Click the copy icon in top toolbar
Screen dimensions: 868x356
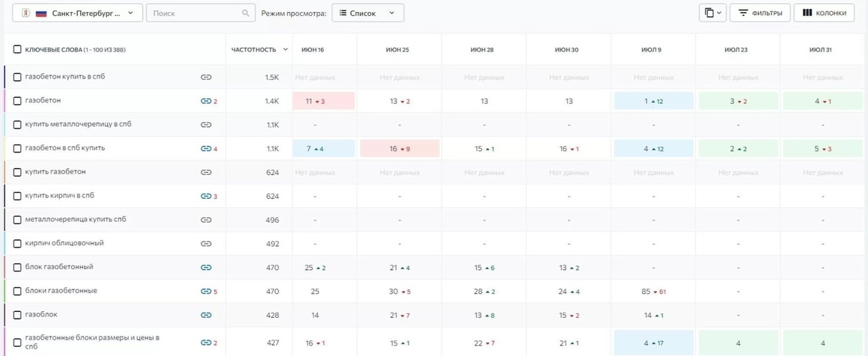click(712, 13)
